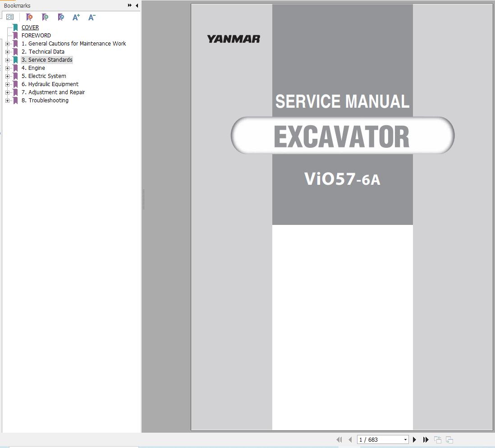
Task: Increase the bookmark text size with A+
Action: (76, 17)
